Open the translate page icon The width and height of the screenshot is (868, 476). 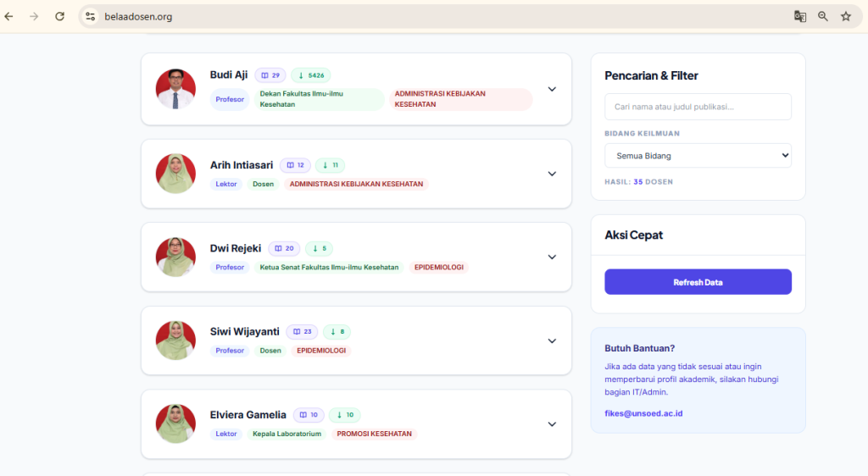(x=799, y=16)
